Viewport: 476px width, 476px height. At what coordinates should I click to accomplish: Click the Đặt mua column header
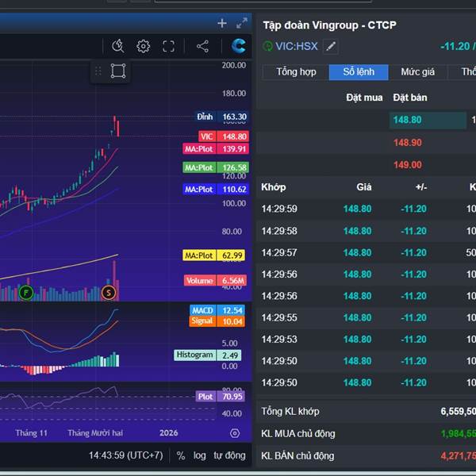coord(364,98)
